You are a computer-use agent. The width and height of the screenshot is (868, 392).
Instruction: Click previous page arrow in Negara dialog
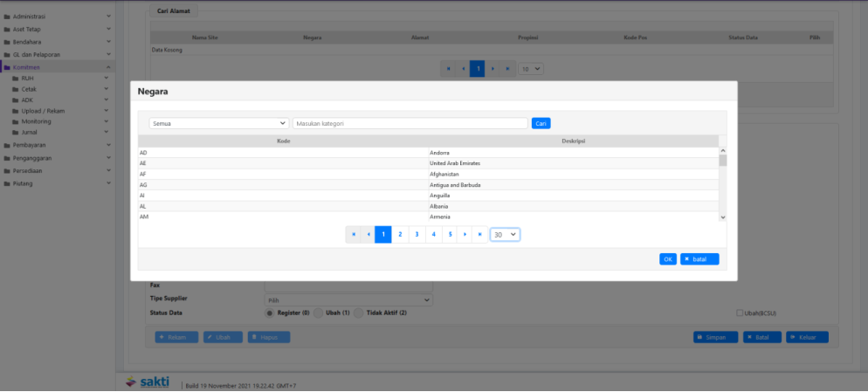tap(369, 235)
